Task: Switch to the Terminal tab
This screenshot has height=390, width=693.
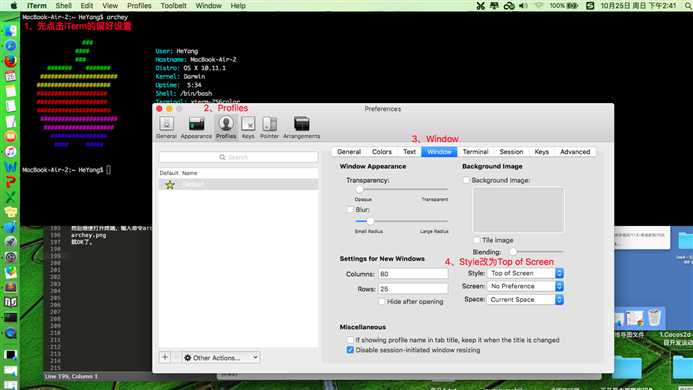Action: click(x=476, y=152)
